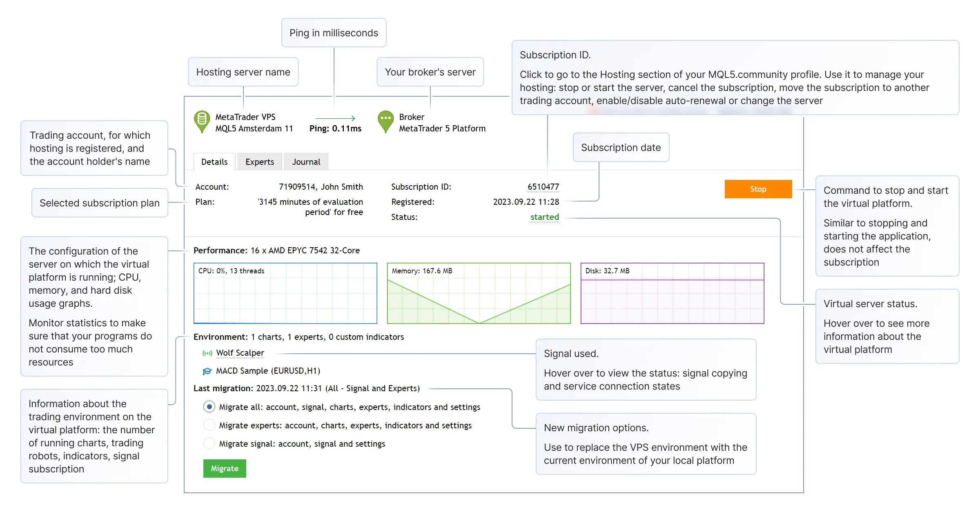The height and width of the screenshot is (514, 980).
Task: Click the MACD Sample (EURUSD,H1) entry
Action: point(268,371)
